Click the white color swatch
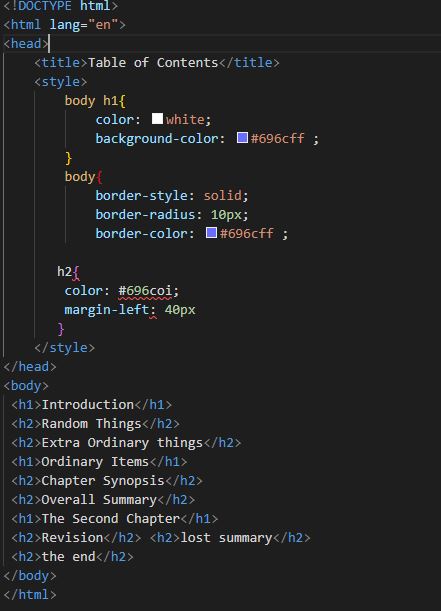441x611 pixels. click(x=157, y=118)
